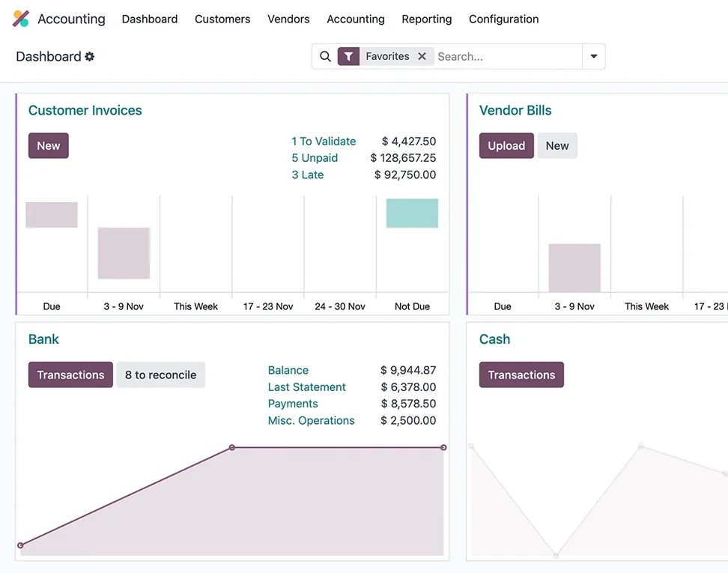Expand the search options dropdown arrow
The width and height of the screenshot is (728, 573).
pyautogui.click(x=593, y=56)
